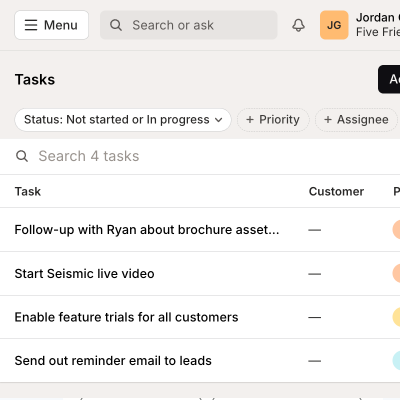
Task: Add a Priority filter
Action: 273,120
